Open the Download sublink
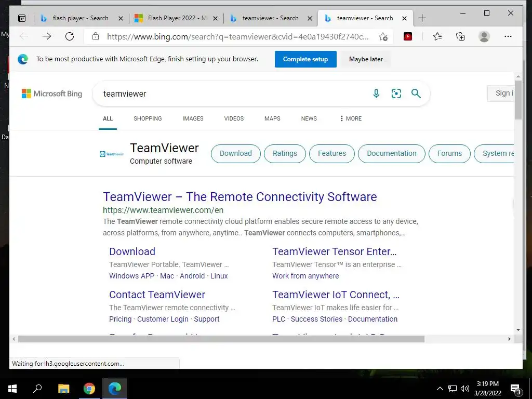The height and width of the screenshot is (399, 532). [132, 251]
